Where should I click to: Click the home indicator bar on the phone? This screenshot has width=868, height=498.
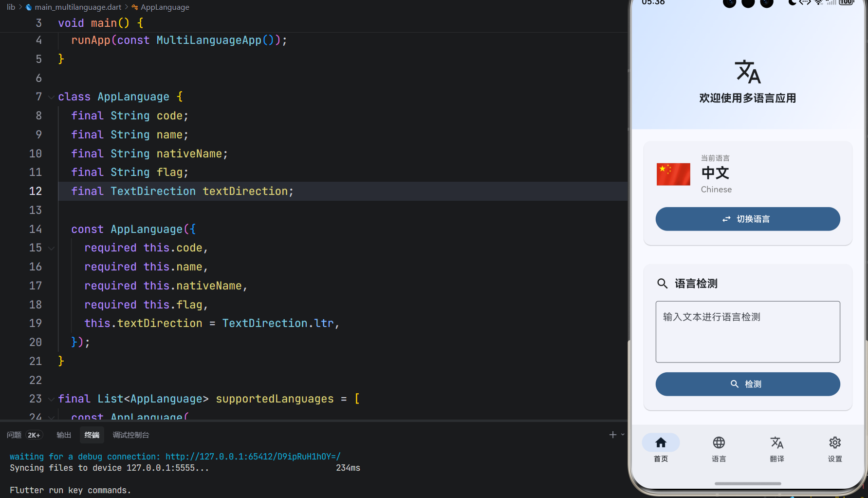coord(748,483)
